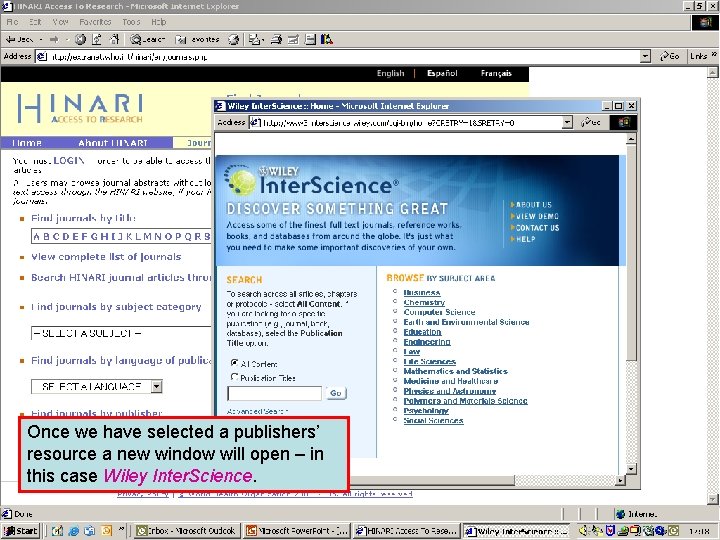
Task: Browse the Computer Science subject area
Action: (x=439, y=312)
